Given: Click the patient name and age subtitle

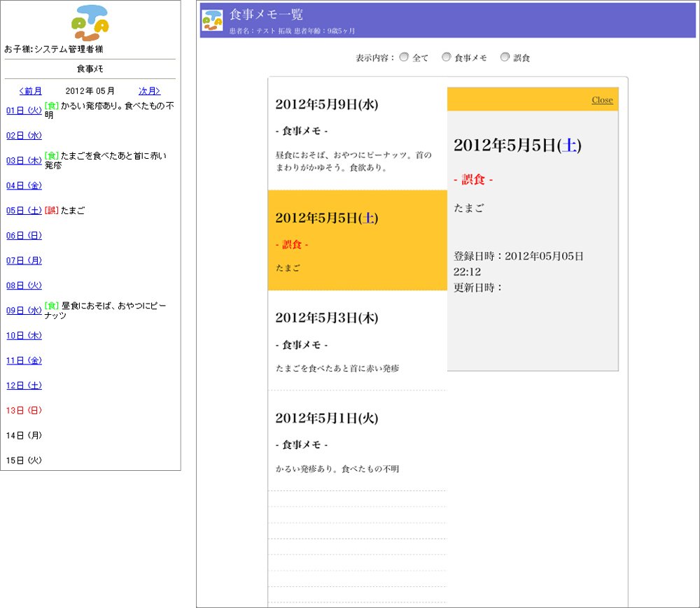Looking at the screenshot, I should click(x=292, y=31).
